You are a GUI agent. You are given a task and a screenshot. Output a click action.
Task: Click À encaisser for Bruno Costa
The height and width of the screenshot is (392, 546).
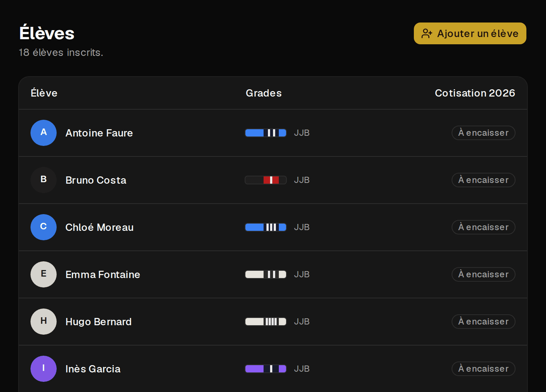484,180
